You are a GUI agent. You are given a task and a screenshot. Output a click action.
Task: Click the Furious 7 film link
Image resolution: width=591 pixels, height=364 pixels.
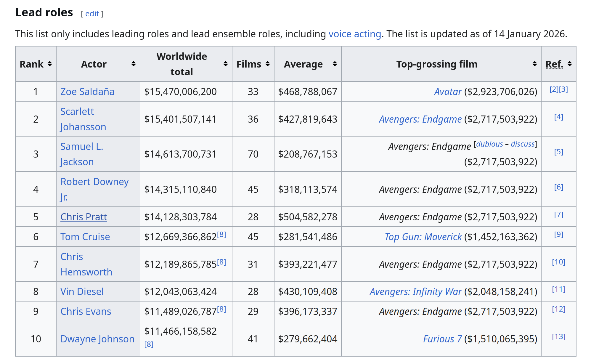(x=442, y=339)
